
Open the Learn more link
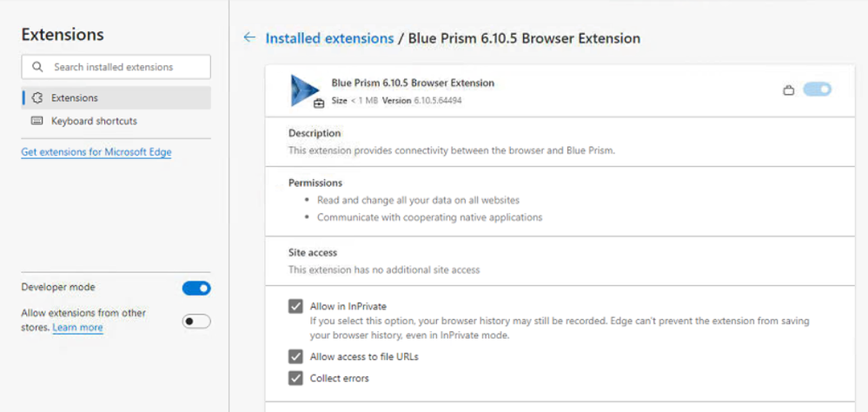pyautogui.click(x=77, y=328)
